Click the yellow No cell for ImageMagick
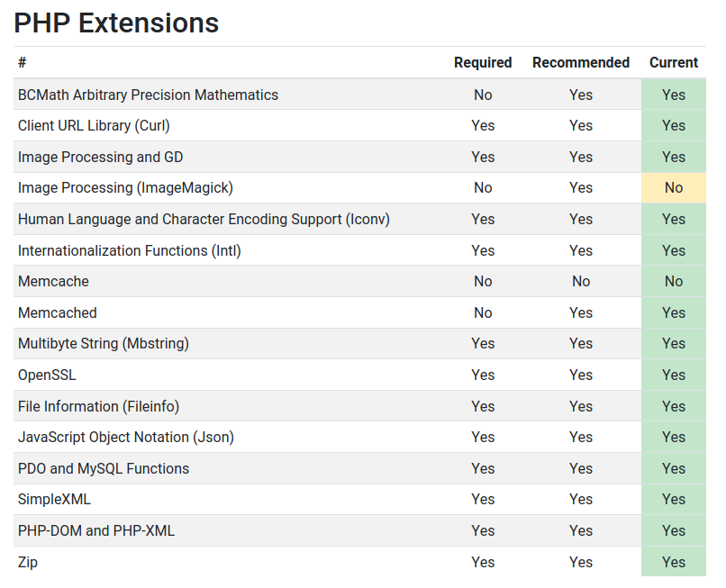The image size is (726, 588). [673, 188]
